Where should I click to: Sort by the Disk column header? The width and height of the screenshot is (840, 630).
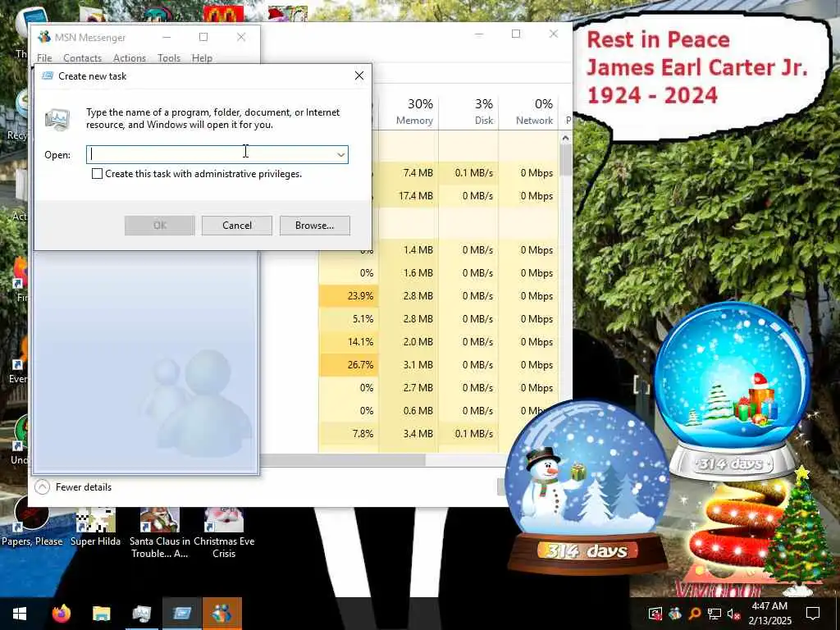pos(468,112)
